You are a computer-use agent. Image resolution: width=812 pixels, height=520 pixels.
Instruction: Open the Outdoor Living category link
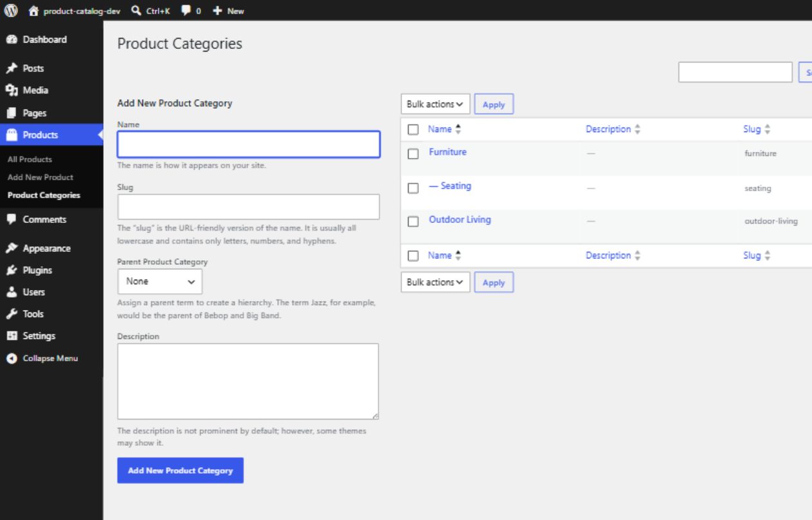tap(460, 220)
